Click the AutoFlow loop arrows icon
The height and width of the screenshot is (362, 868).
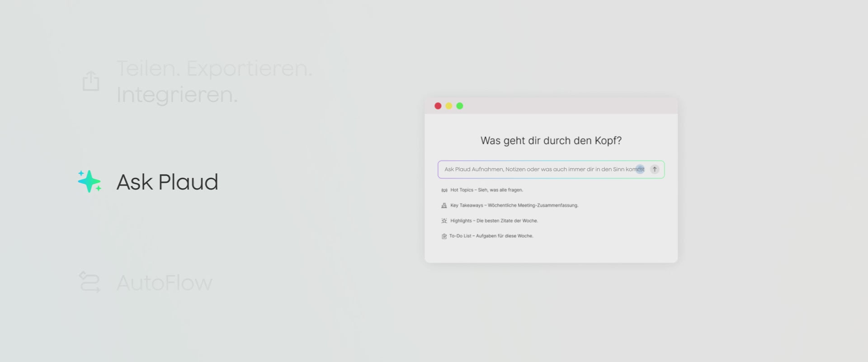coord(90,282)
